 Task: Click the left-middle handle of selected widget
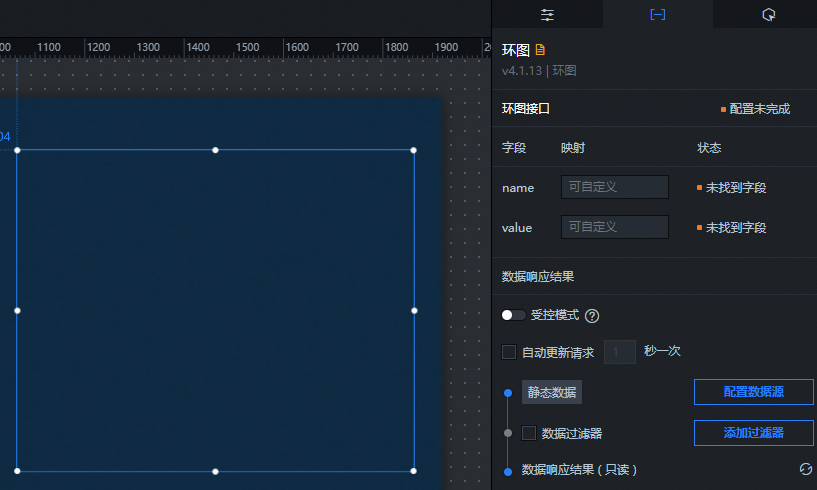pyautogui.click(x=17, y=311)
